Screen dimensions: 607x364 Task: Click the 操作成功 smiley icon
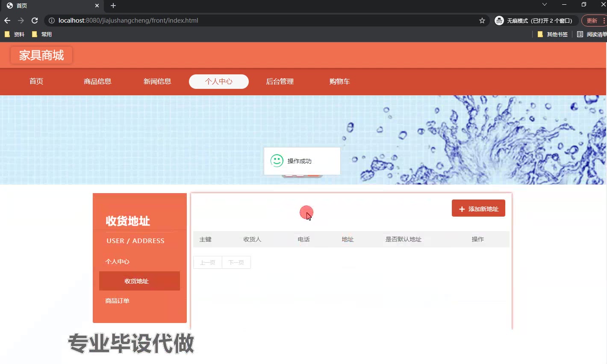(277, 161)
